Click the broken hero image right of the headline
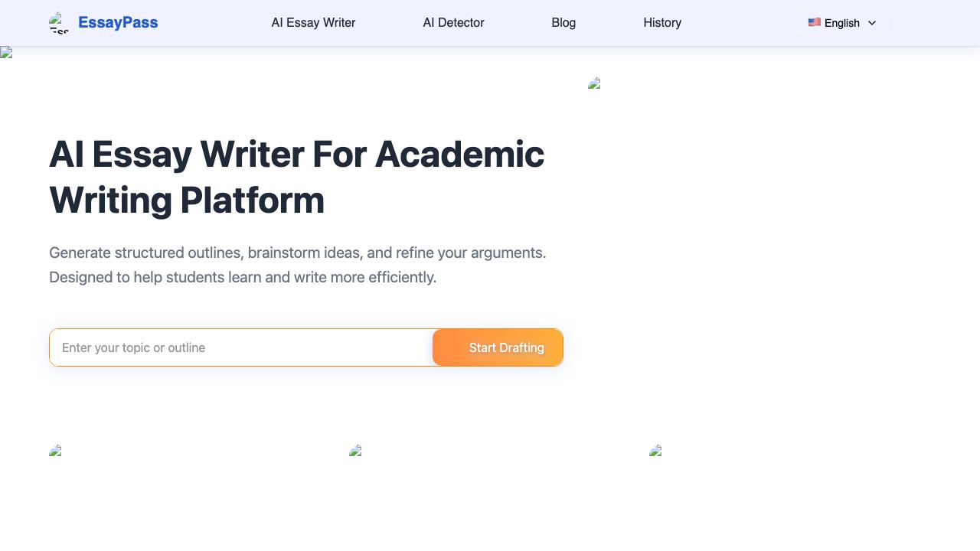980x551 pixels. [594, 83]
